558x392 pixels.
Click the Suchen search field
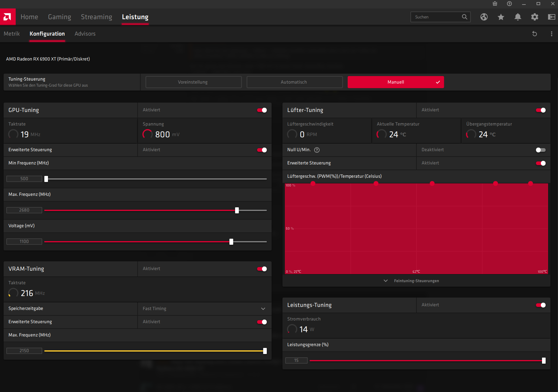(x=440, y=17)
